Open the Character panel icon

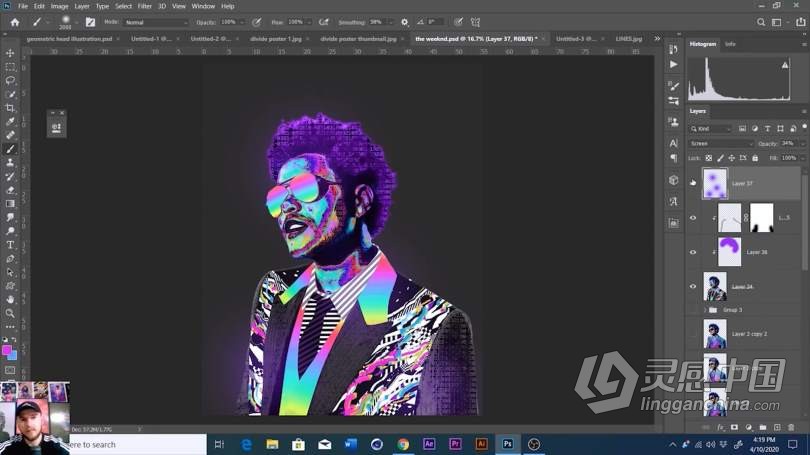(x=673, y=143)
